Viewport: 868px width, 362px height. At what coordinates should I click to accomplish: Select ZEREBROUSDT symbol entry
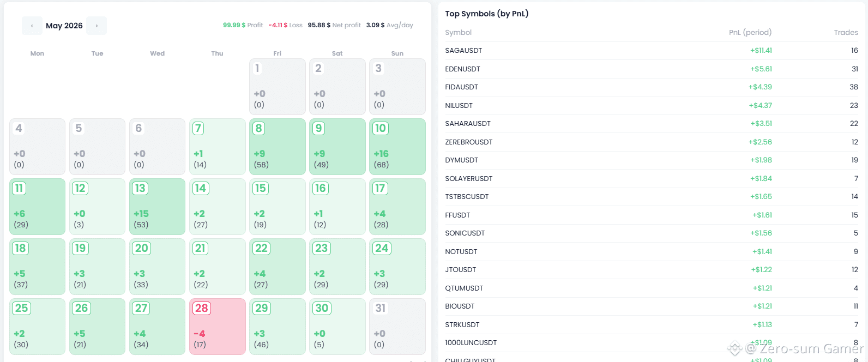click(x=652, y=142)
